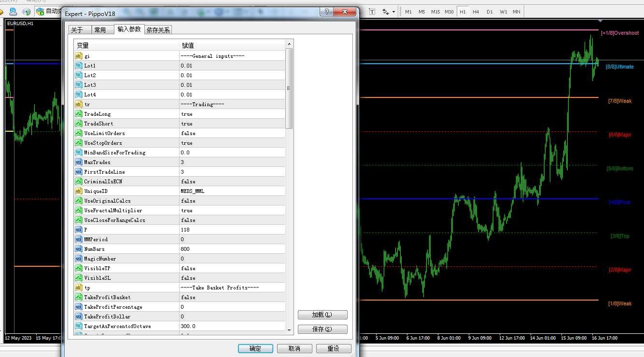Select the text label drawing tool

tap(373, 11)
